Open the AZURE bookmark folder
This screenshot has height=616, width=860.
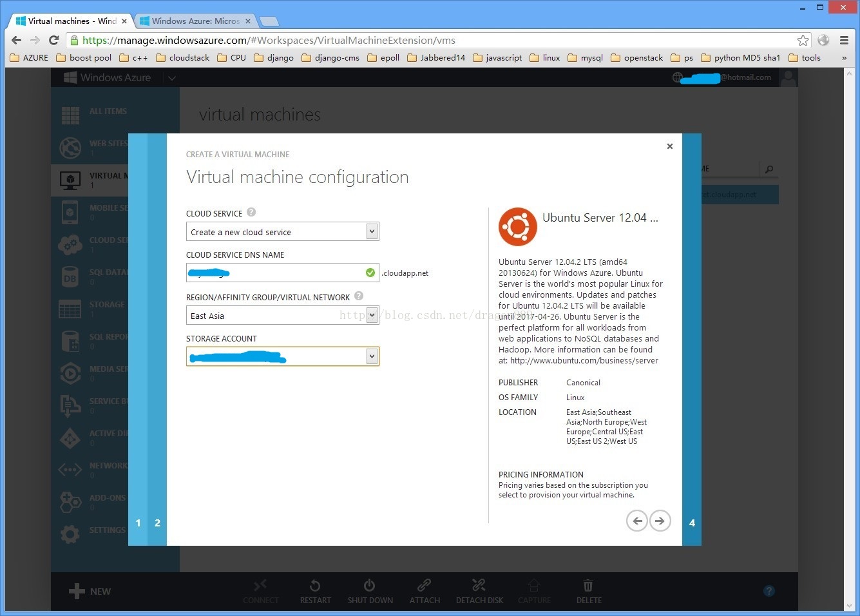29,58
